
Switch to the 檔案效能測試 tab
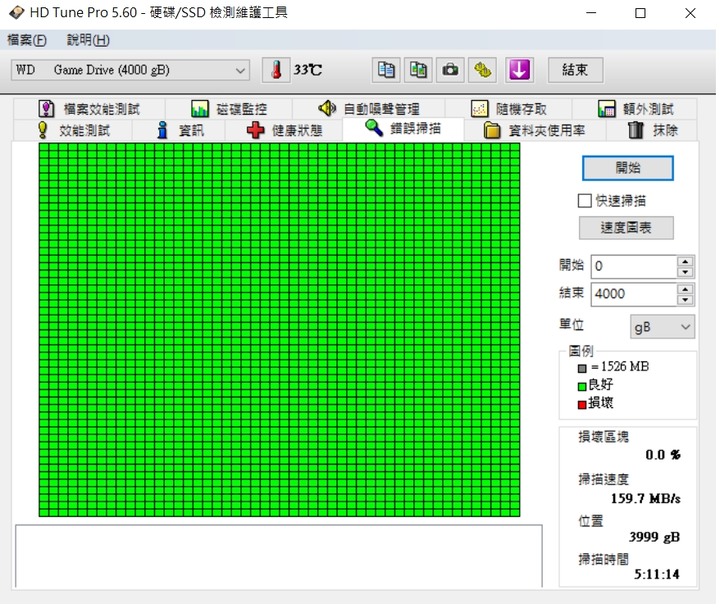click(90, 109)
